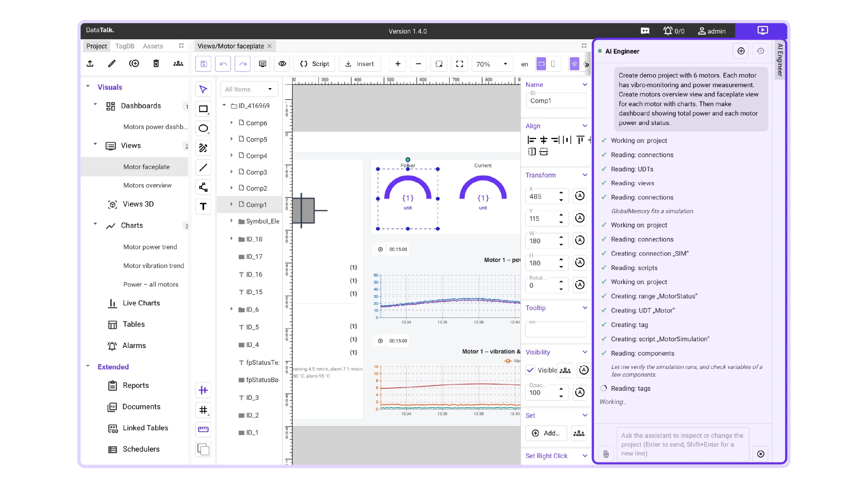
Task: Click the alarm bell notification icon
Action: 668,31
